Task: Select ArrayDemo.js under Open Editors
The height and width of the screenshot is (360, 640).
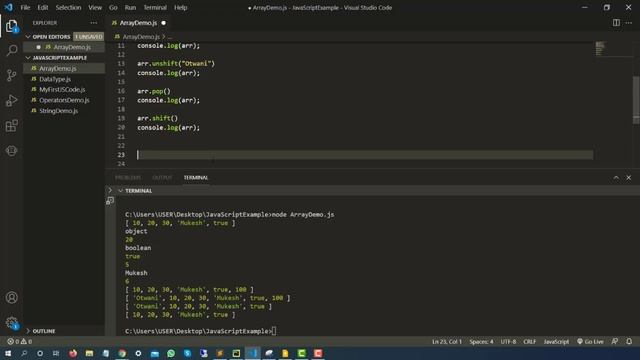Action: 64,47
